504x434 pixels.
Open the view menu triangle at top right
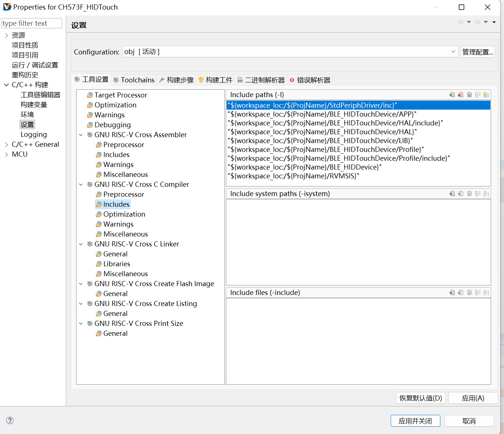click(x=494, y=22)
